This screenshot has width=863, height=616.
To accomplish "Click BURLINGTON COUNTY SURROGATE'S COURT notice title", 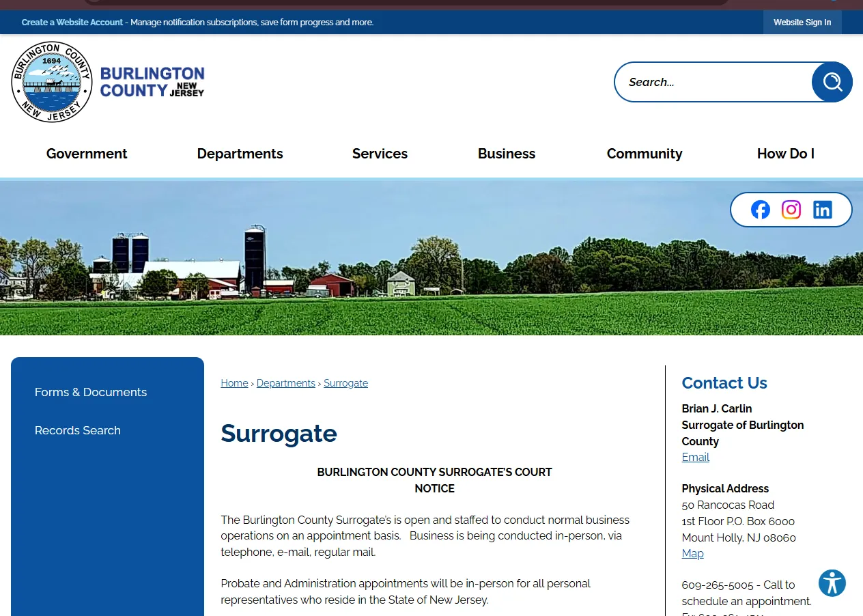I will coord(434,472).
